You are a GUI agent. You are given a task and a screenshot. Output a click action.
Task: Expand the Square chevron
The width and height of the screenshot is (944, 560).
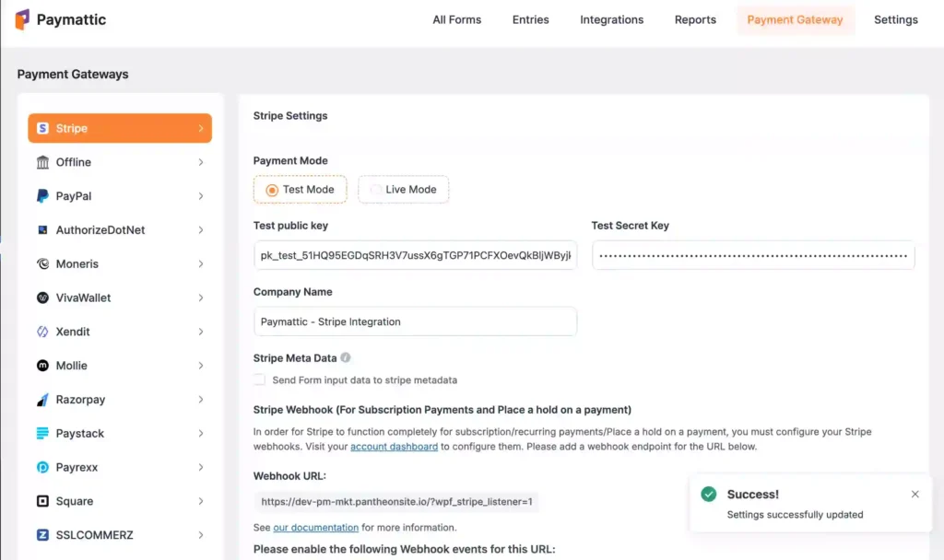tap(200, 501)
